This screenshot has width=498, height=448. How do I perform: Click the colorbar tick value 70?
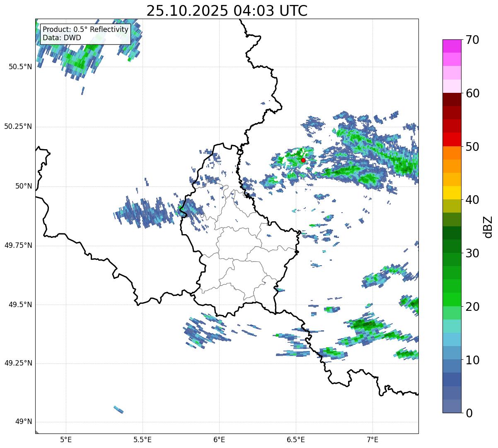point(472,40)
